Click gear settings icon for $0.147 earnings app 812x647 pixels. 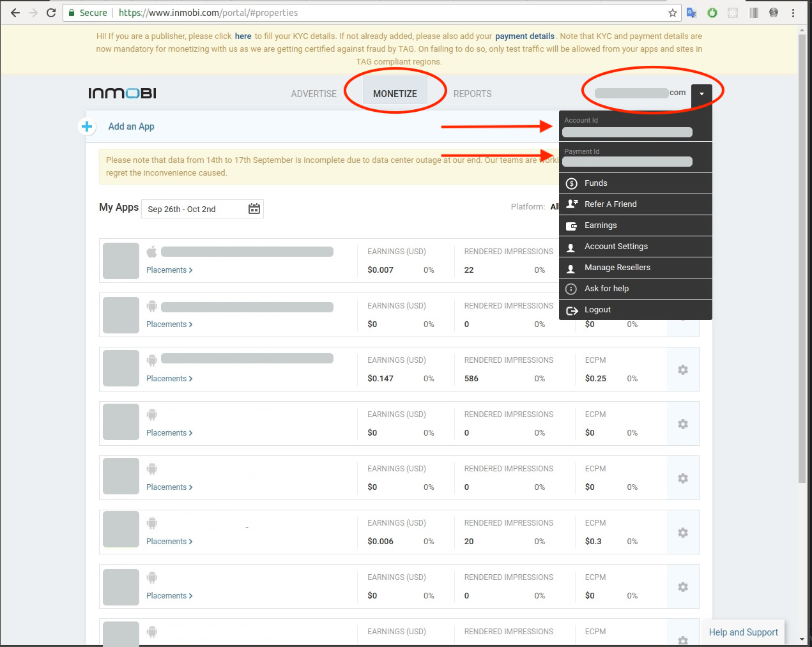pyautogui.click(x=682, y=370)
